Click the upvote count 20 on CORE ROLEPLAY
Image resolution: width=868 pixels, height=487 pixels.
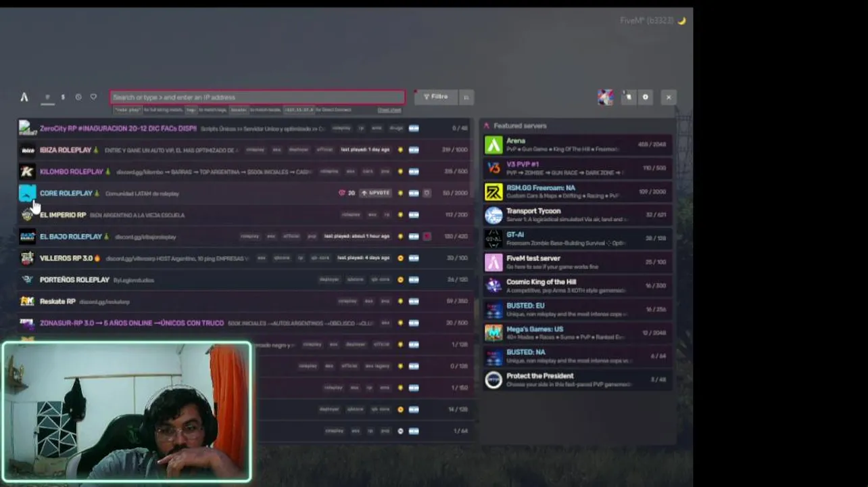click(347, 193)
